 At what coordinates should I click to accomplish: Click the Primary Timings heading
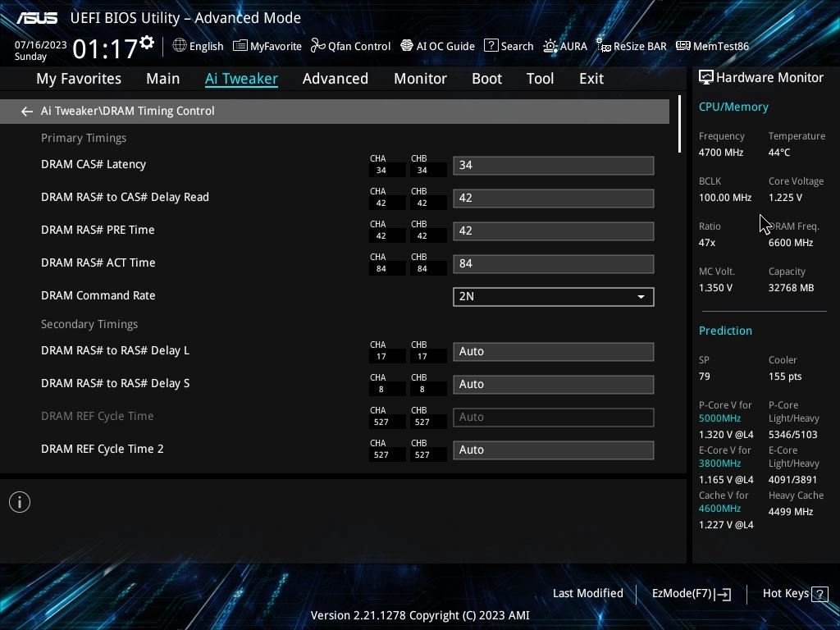click(84, 138)
